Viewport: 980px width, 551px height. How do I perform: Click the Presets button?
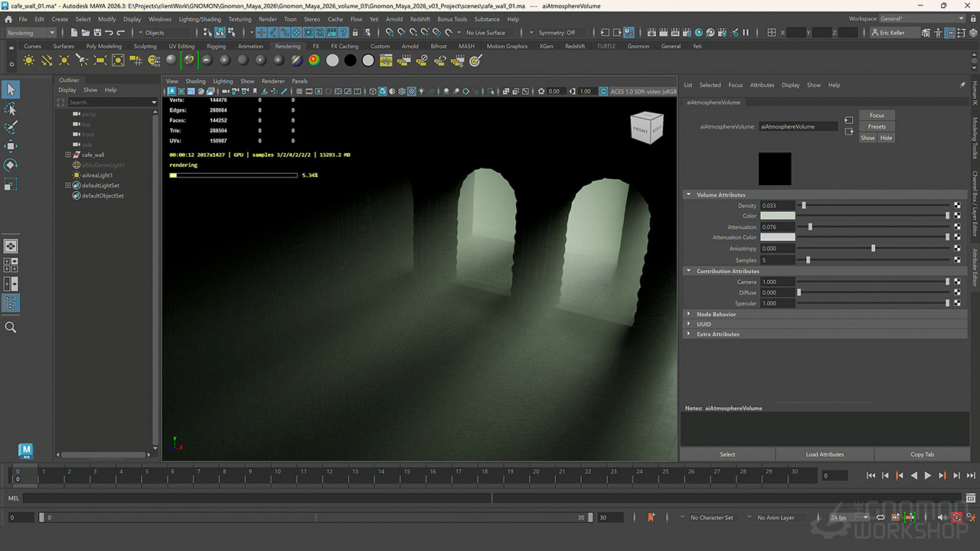[x=877, y=126]
